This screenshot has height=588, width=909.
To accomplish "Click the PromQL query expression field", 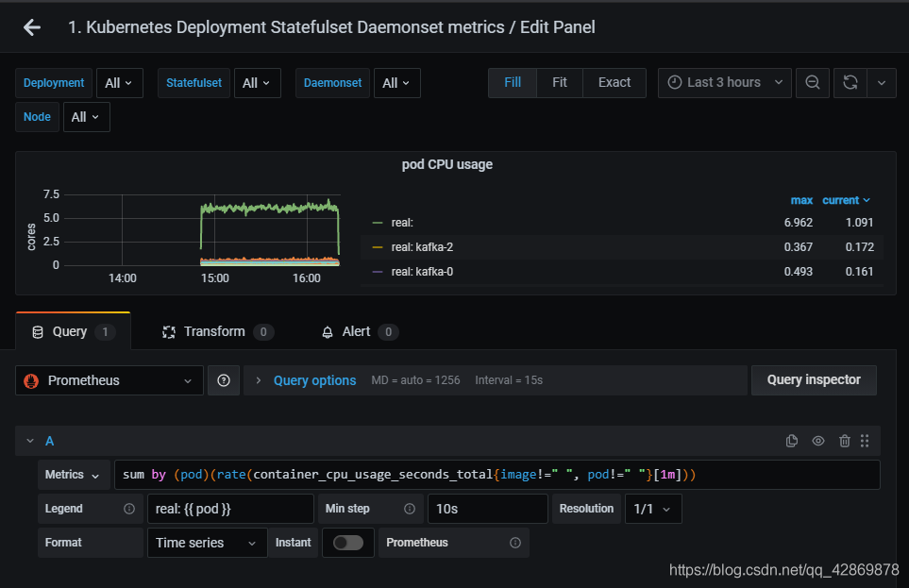I will tap(497, 475).
